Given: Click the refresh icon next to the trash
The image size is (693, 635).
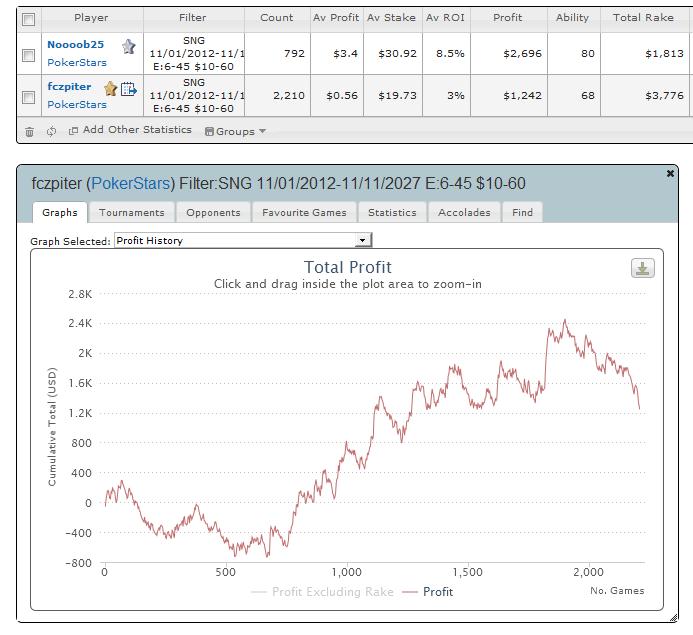Looking at the screenshot, I should (51, 131).
